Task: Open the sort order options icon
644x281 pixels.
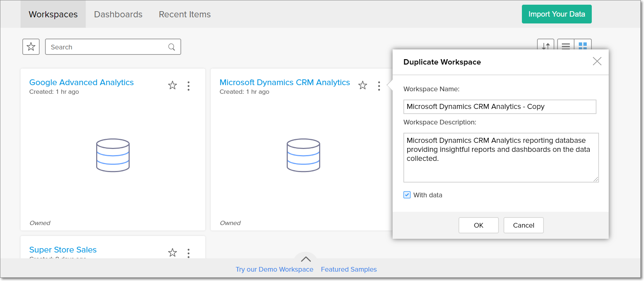Action: point(546,45)
